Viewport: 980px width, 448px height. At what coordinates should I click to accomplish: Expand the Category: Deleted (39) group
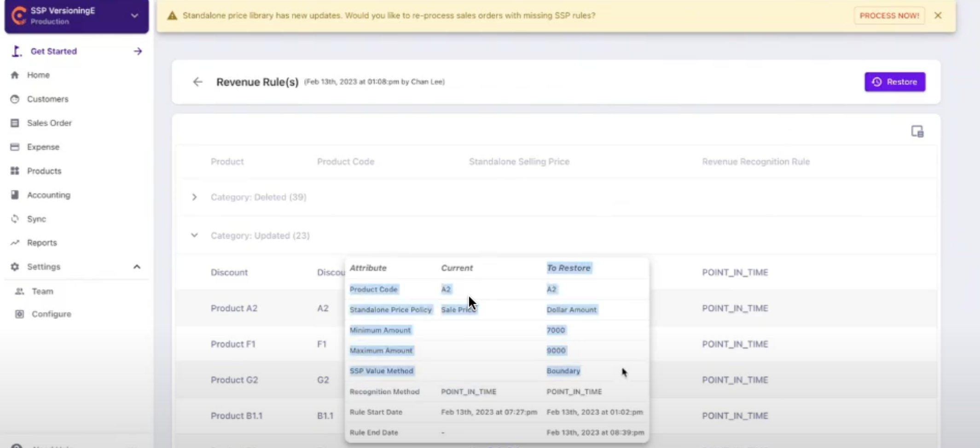tap(194, 197)
